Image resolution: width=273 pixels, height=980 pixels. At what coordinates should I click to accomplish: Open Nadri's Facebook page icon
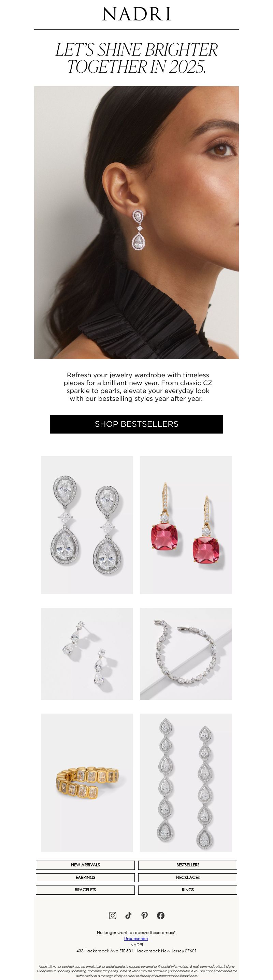click(x=161, y=915)
